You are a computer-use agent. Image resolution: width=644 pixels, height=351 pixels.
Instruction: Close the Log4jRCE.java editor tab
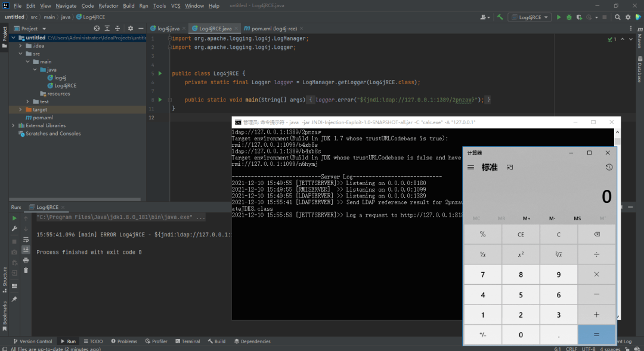tap(236, 29)
